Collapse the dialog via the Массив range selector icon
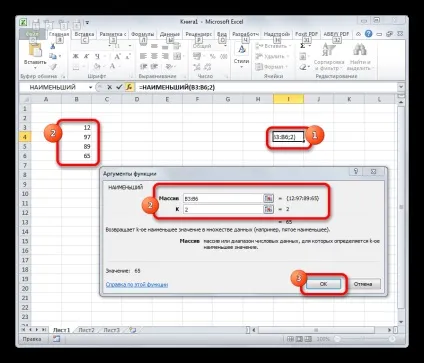424x363 pixels. click(x=268, y=198)
